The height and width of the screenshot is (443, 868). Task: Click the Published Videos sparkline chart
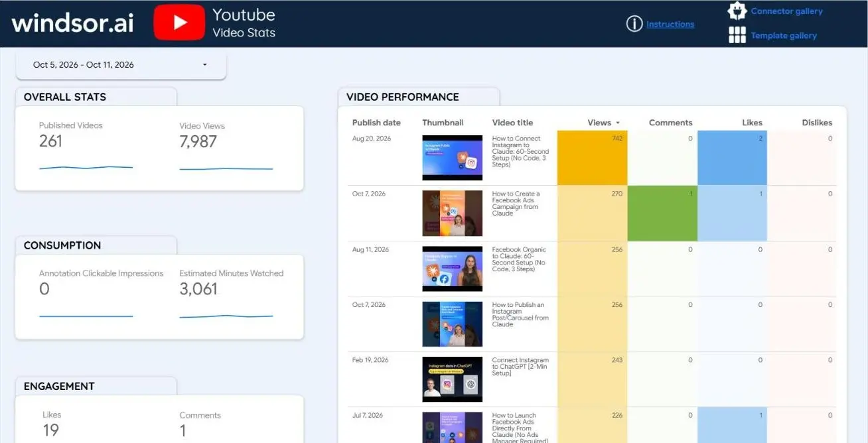[x=86, y=168]
